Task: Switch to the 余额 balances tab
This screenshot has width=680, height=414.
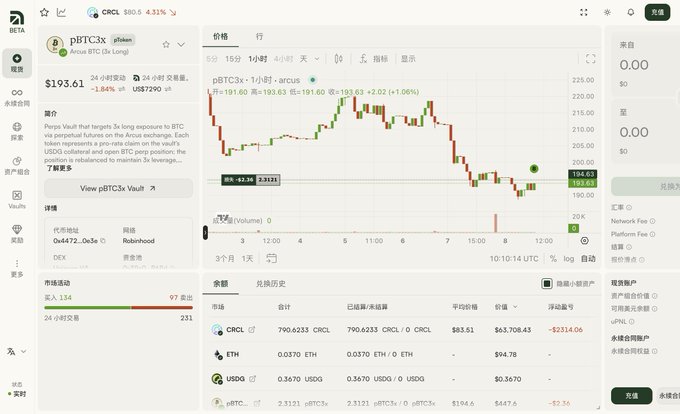Action: click(x=220, y=284)
